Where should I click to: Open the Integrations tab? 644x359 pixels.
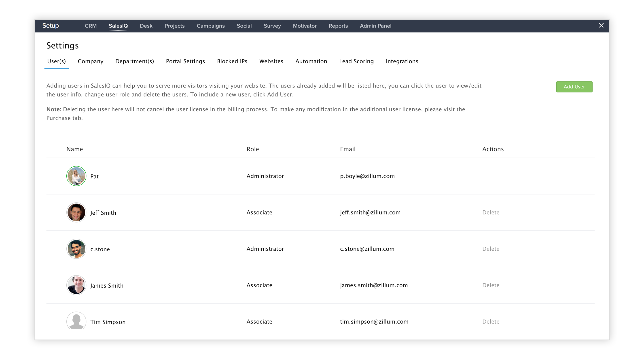pos(402,61)
